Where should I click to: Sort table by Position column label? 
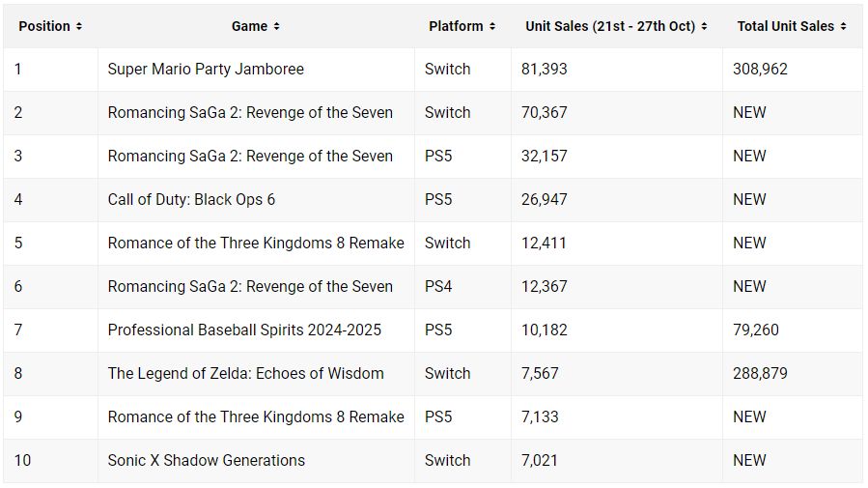pos(44,26)
